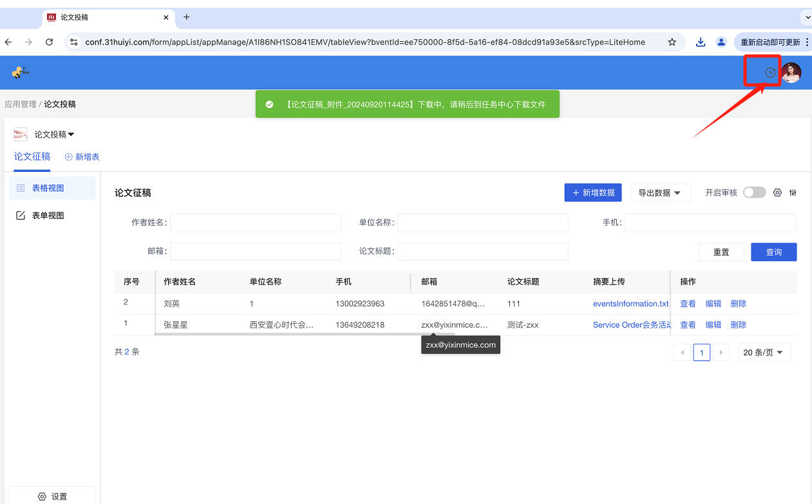812x504 pixels.
Task: Open the 20 条/页 page size dropdown
Action: (764, 352)
